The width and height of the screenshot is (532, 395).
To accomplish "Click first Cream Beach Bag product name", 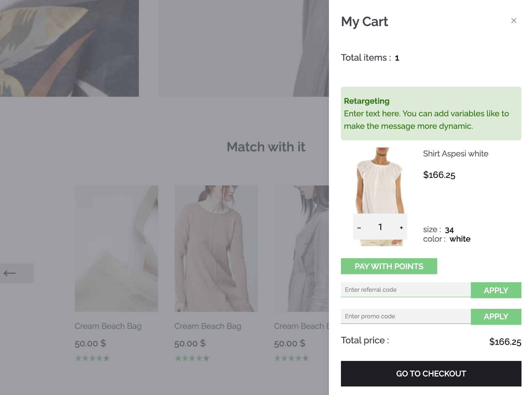I will [x=108, y=326].
